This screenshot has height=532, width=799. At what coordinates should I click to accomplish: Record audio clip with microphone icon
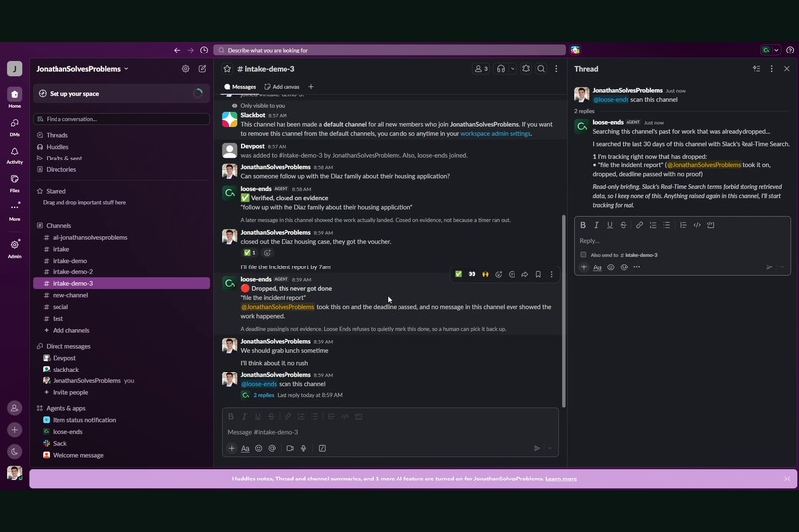(x=303, y=448)
